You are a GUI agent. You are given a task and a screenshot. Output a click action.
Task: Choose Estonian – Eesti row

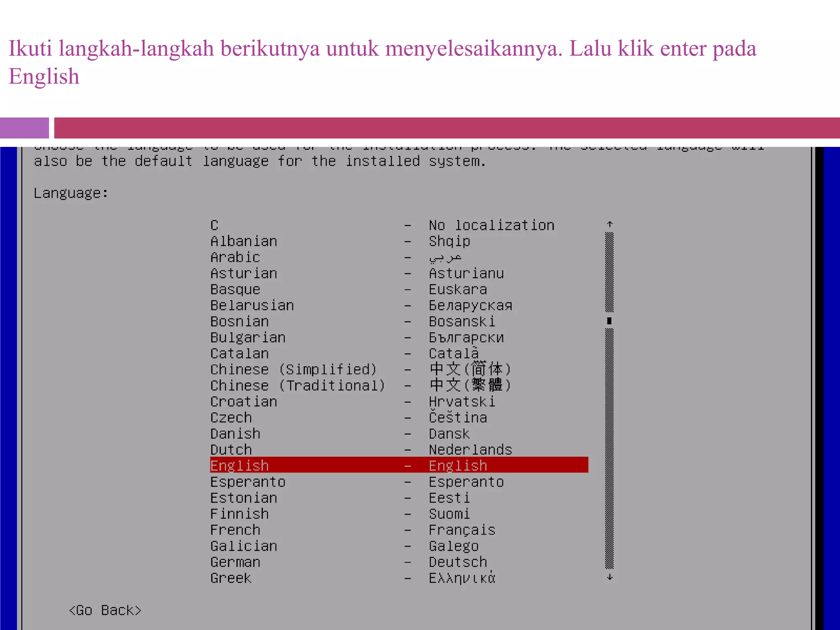[x=399, y=497]
